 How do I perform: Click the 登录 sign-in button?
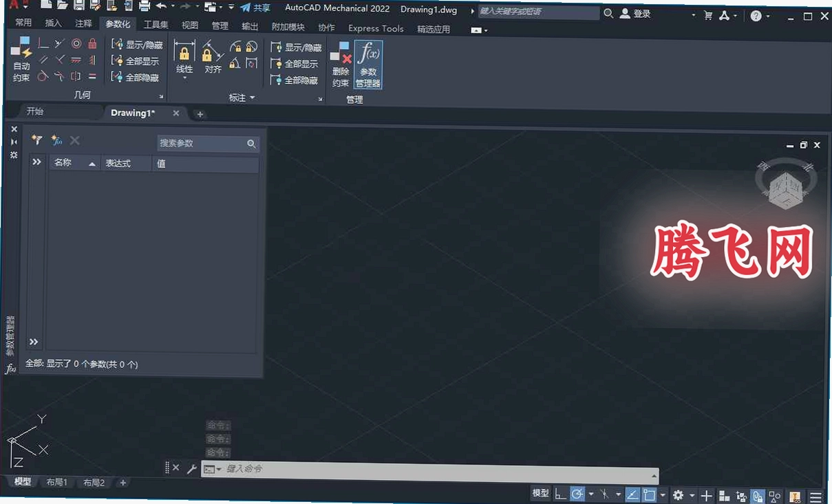click(x=635, y=14)
